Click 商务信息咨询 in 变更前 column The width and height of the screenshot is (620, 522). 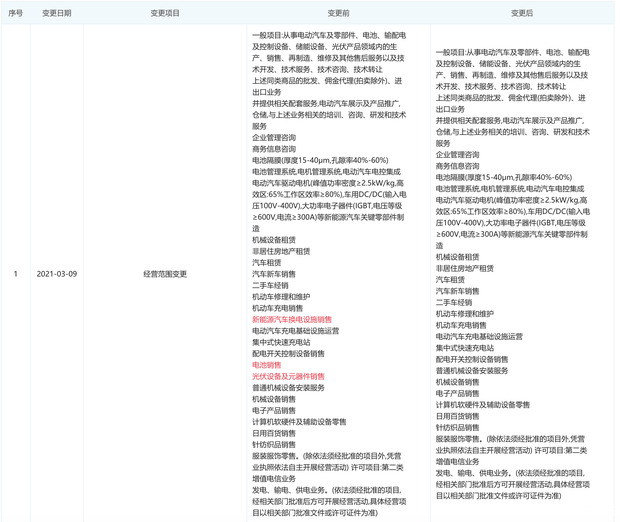[x=274, y=149]
